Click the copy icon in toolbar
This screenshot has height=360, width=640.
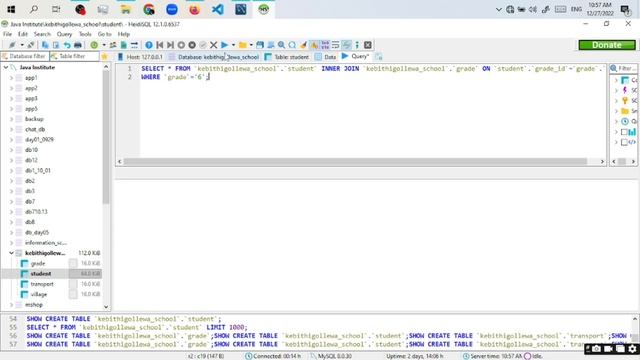click(x=45, y=45)
